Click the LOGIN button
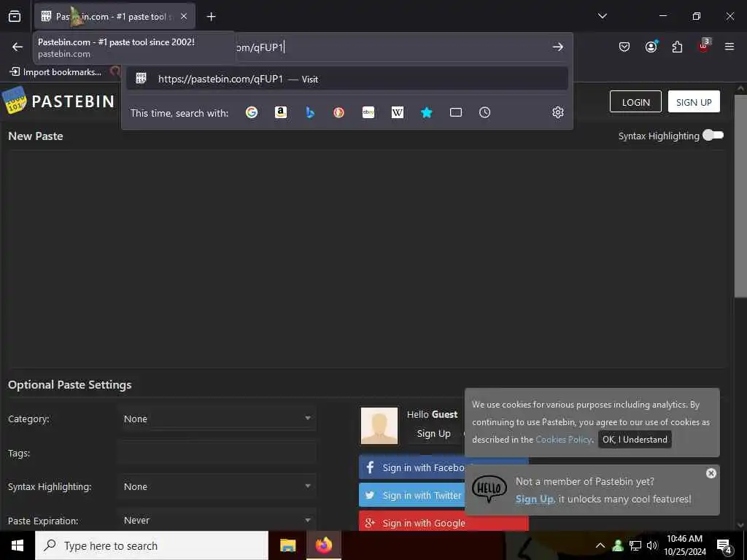Screen dimensions: 747x560 pos(635,102)
